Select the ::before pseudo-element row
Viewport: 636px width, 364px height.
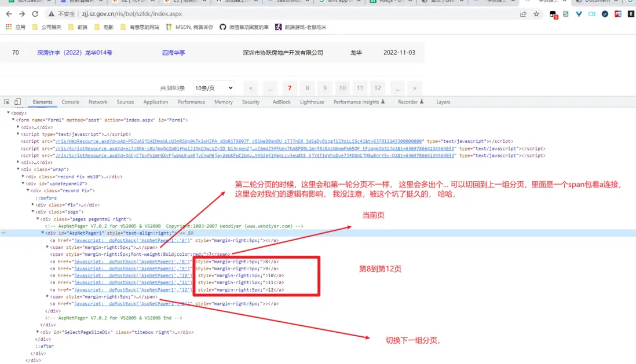(x=46, y=198)
